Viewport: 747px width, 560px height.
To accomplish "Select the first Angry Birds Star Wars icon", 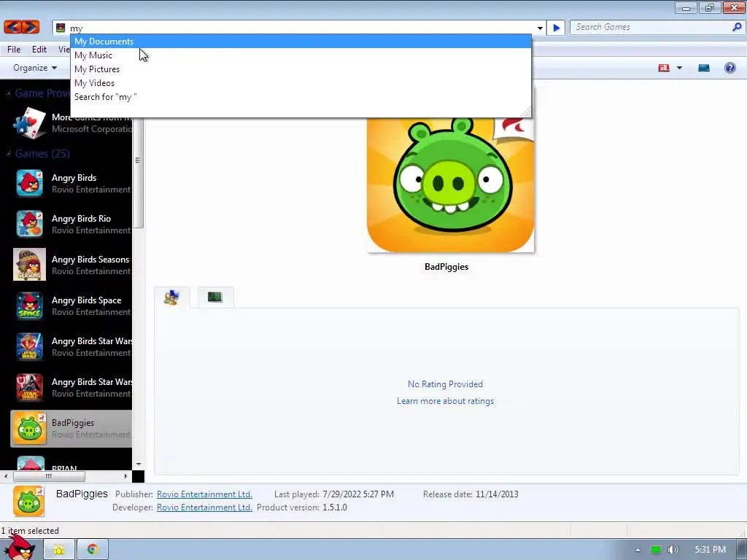I will point(29,346).
